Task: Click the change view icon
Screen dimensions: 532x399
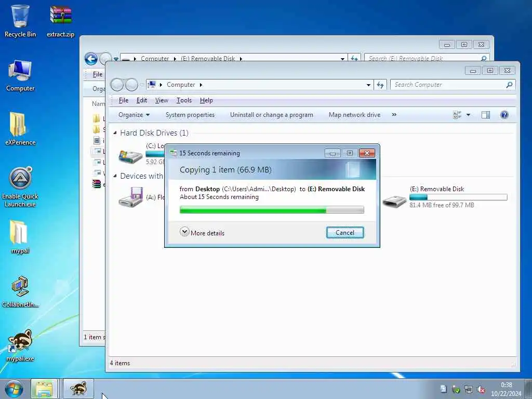Action: pos(457,115)
